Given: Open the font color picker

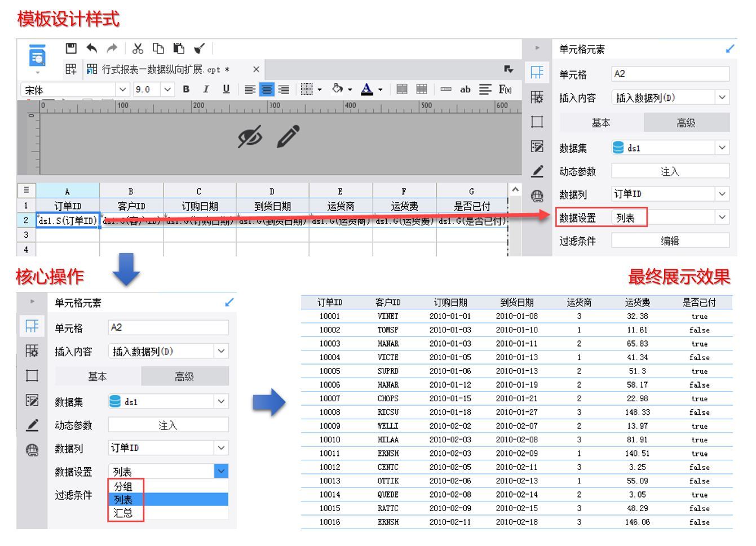Looking at the screenshot, I should [367, 89].
